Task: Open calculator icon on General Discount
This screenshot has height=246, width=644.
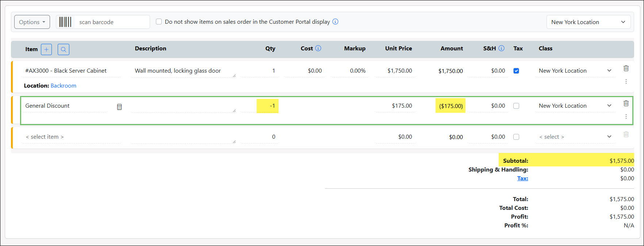Action: pos(119,107)
